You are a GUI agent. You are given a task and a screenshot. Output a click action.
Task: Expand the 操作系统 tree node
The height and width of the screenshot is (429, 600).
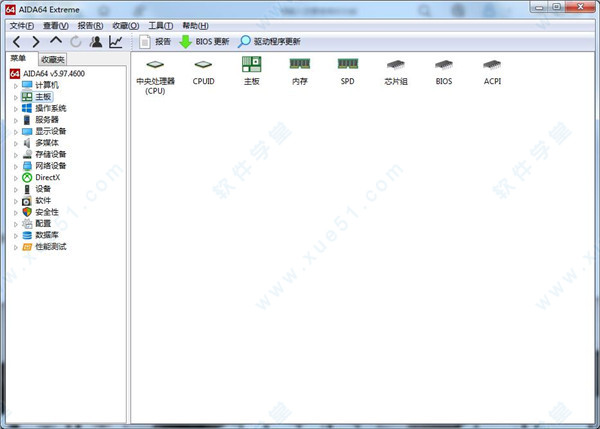15,108
